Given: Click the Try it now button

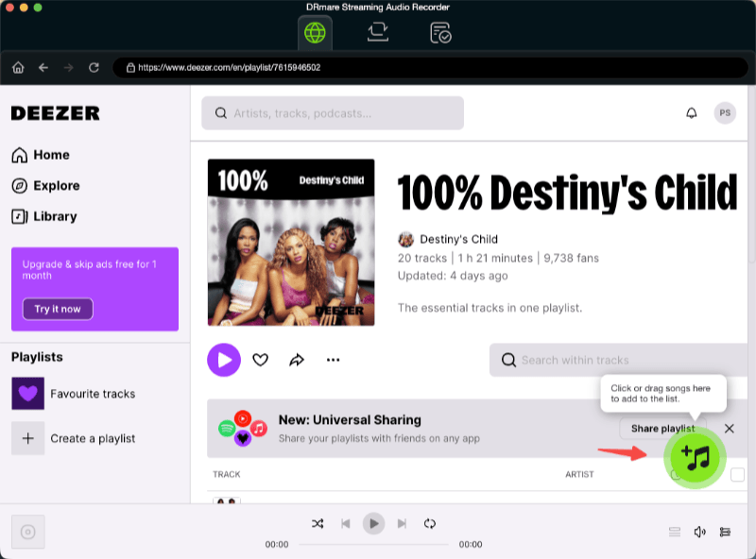Looking at the screenshot, I should click(x=58, y=309).
